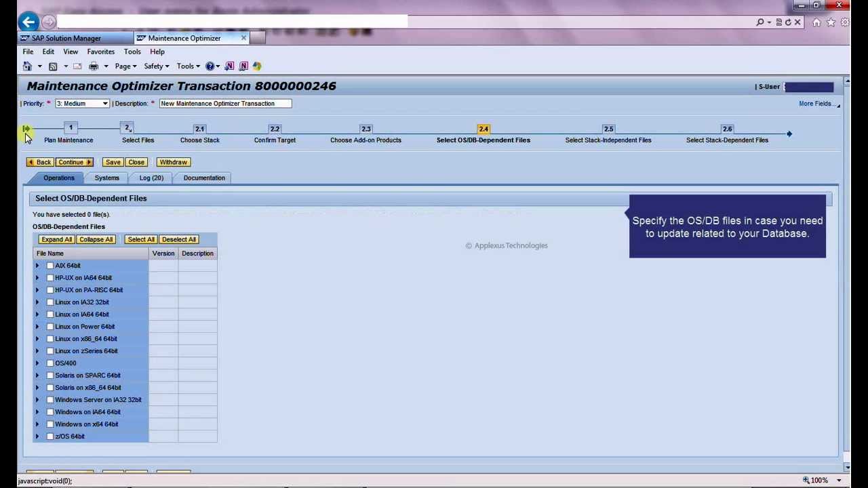
Task: Switch to the Systems tab
Action: click(x=106, y=178)
